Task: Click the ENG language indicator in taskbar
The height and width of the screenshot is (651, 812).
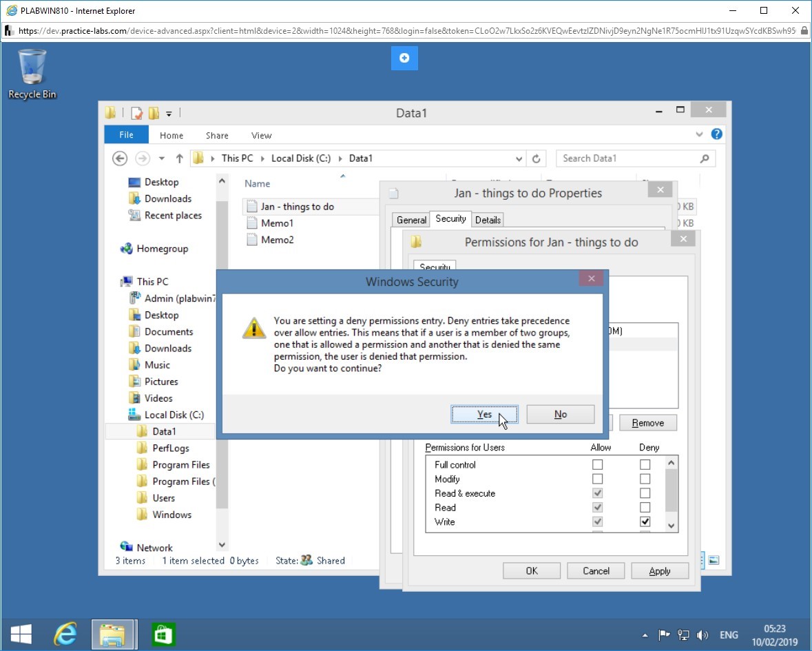Action: [729, 635]
